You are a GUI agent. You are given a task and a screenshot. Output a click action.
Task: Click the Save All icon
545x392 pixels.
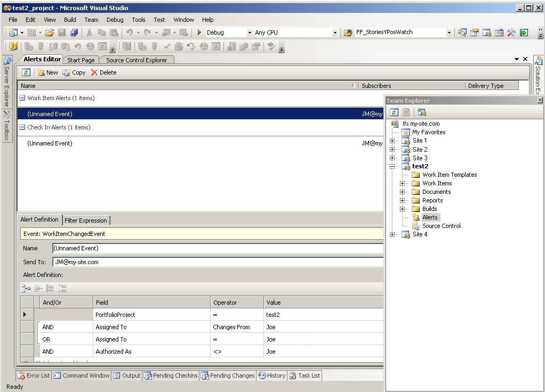pyautogui.click(x=74, y=32)
